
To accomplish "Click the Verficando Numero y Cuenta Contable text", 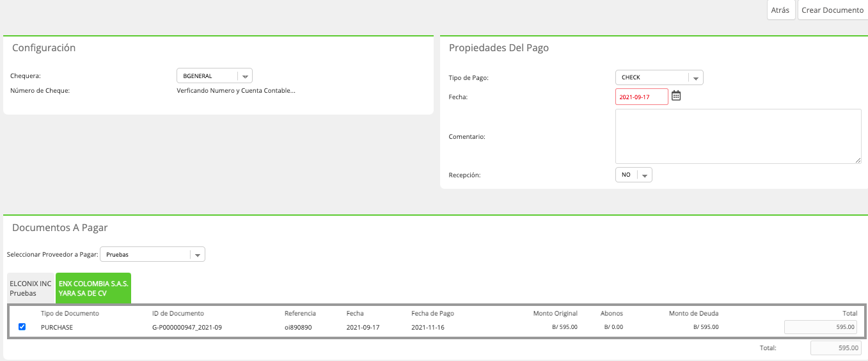I will pos(236,90).
